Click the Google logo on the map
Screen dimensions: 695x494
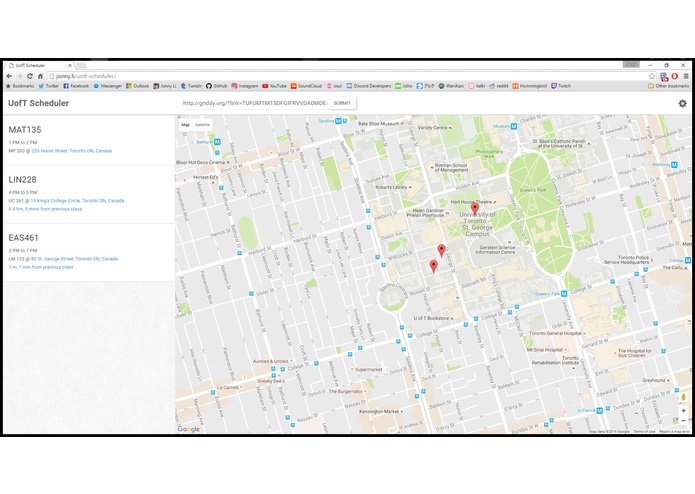pyautogui.click(x=188, y=429)
